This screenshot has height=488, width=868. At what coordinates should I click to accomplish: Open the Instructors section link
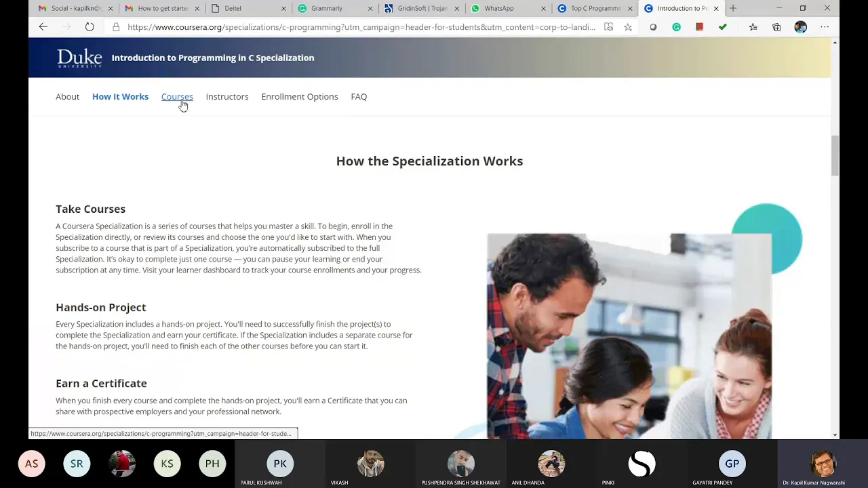(x=227, y=96)
